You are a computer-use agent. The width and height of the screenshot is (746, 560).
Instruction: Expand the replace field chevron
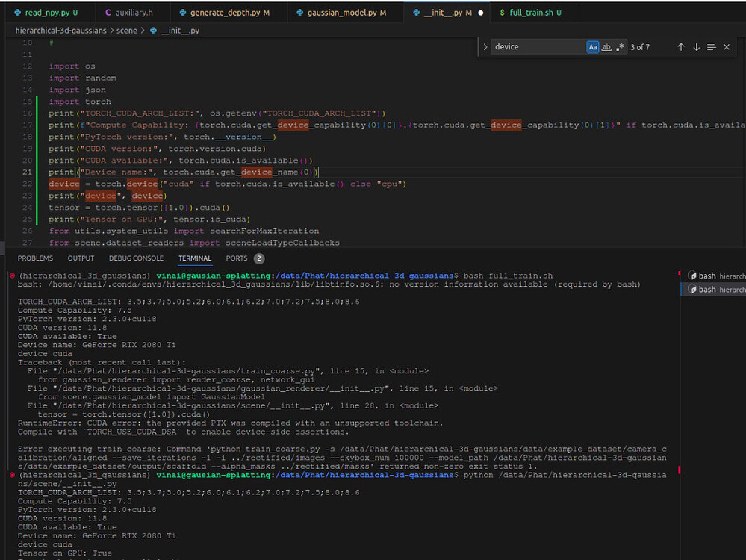coord(486,47)
